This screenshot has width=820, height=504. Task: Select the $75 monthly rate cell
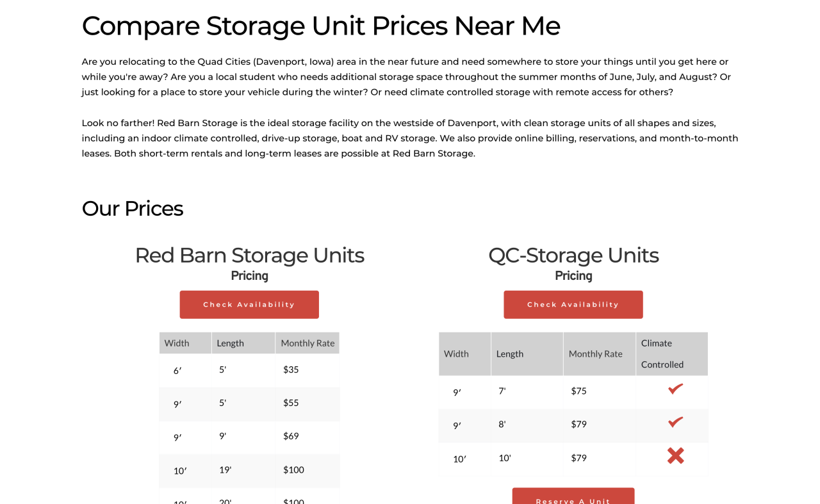[578, 391]
